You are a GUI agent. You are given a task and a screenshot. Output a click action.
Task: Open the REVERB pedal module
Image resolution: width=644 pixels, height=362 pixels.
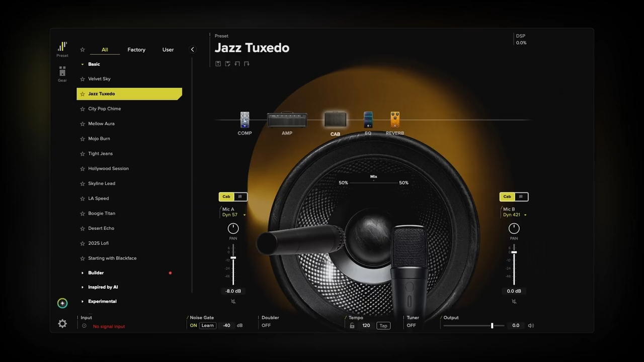[395, 120]
